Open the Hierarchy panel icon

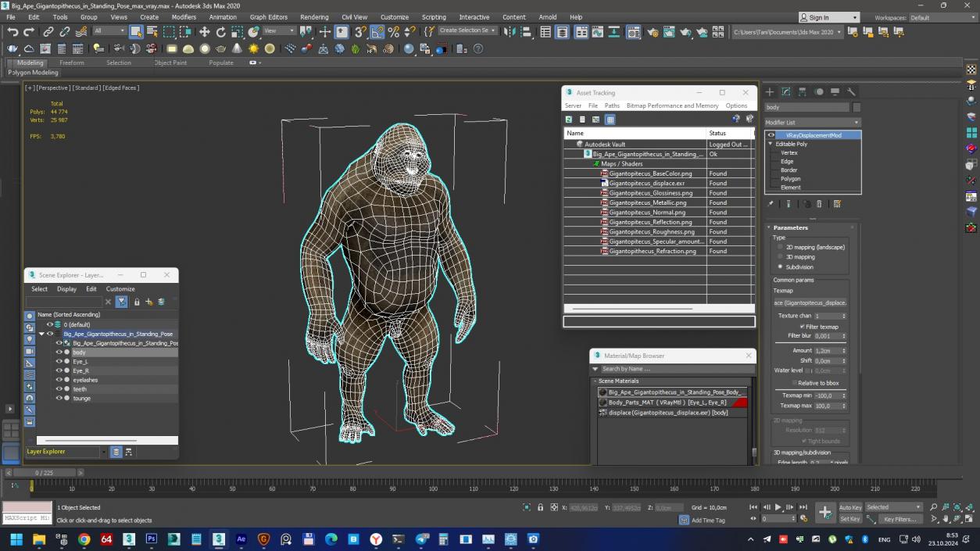(x=803, y=91)
